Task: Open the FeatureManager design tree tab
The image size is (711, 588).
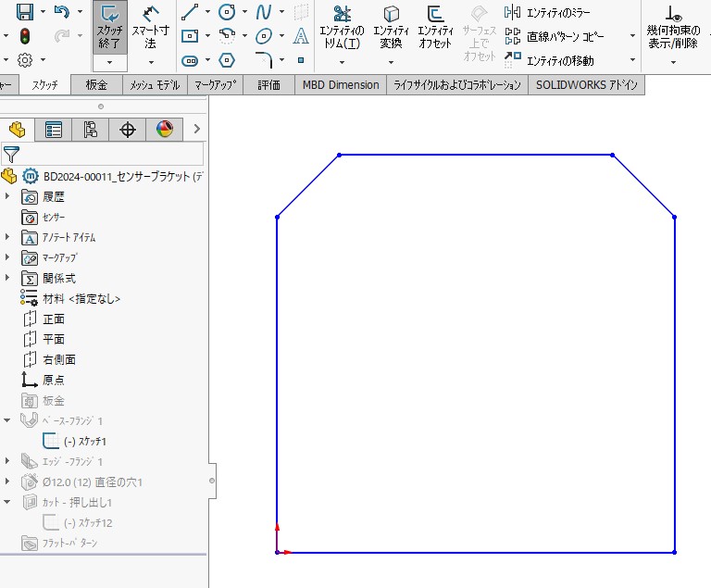Action: click(x=17, y=130)
